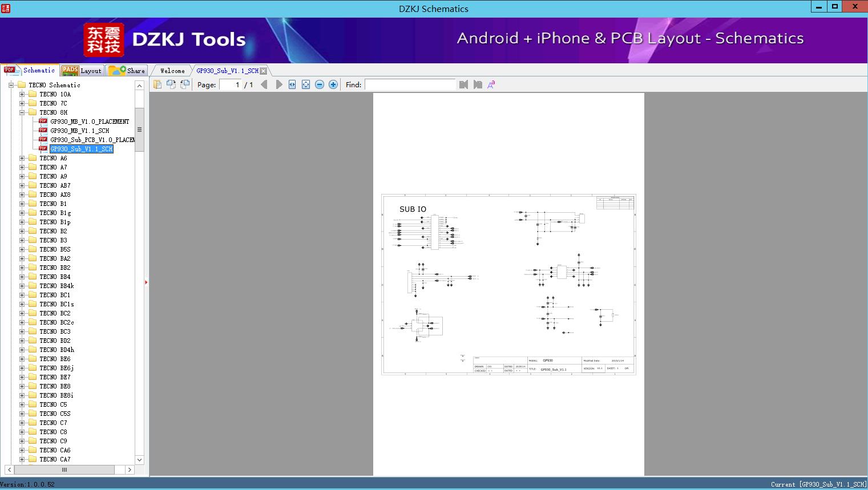Open GP930_MB_V1.0_PLACEMENT file
Screen dimensions: 868x490
[90, 122]
